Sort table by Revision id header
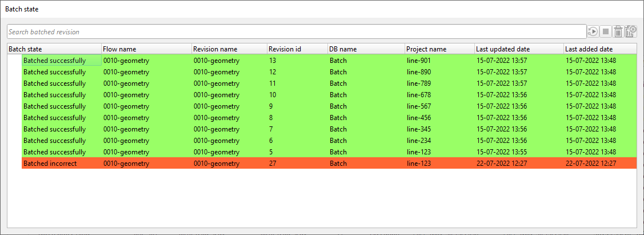Viewport: 644px width, 235px height. pyautogui.click(x=297, y=49)
